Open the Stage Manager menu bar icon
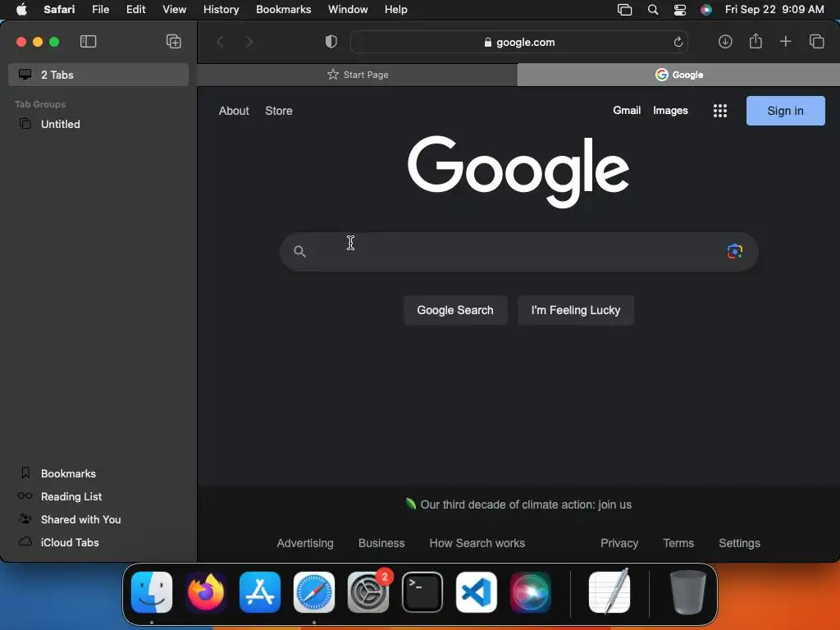840x630 pixels. 624,10
